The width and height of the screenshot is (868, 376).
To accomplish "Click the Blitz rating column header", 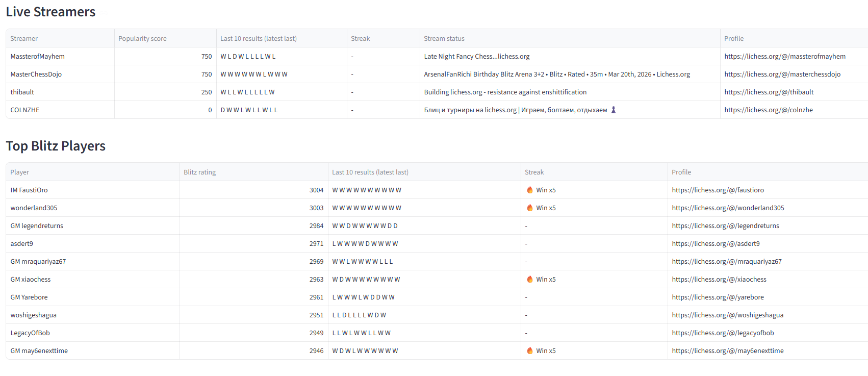I will coord(199,172).
